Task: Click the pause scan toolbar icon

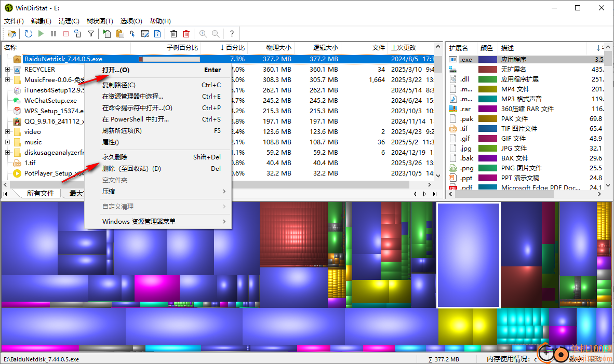Action: click(54, 34)
